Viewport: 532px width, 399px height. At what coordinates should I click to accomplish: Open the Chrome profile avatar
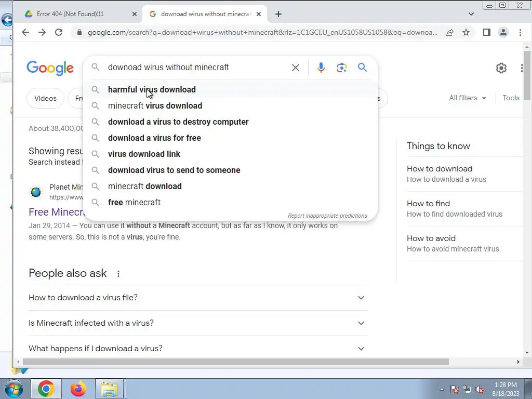(503, 32)
